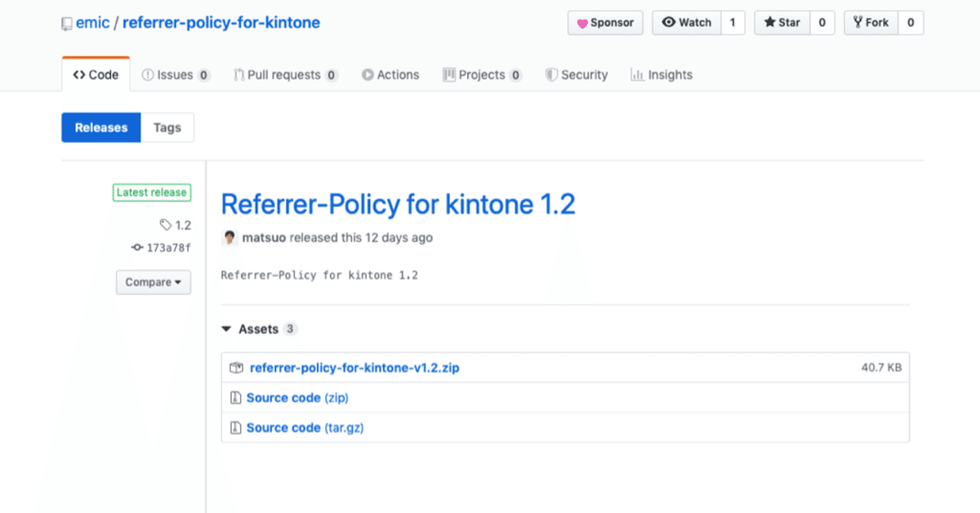The width and height of the screenshot is (980, 513).
Task: Switch to the Code tab
Action: click(96, 74)
